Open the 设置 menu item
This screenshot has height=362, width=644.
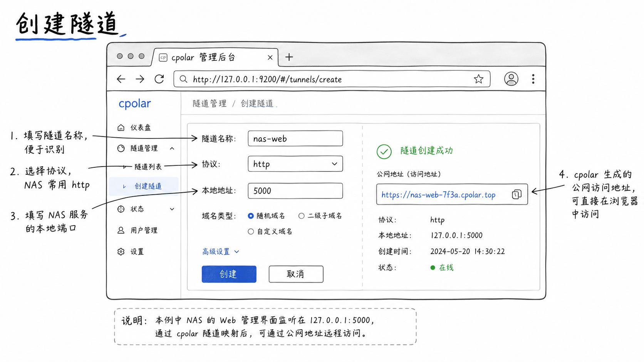[137, 252]
